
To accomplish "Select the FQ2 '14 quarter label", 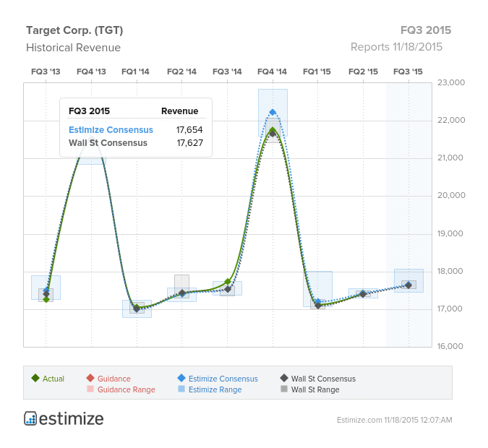I will tap(181, 72).
